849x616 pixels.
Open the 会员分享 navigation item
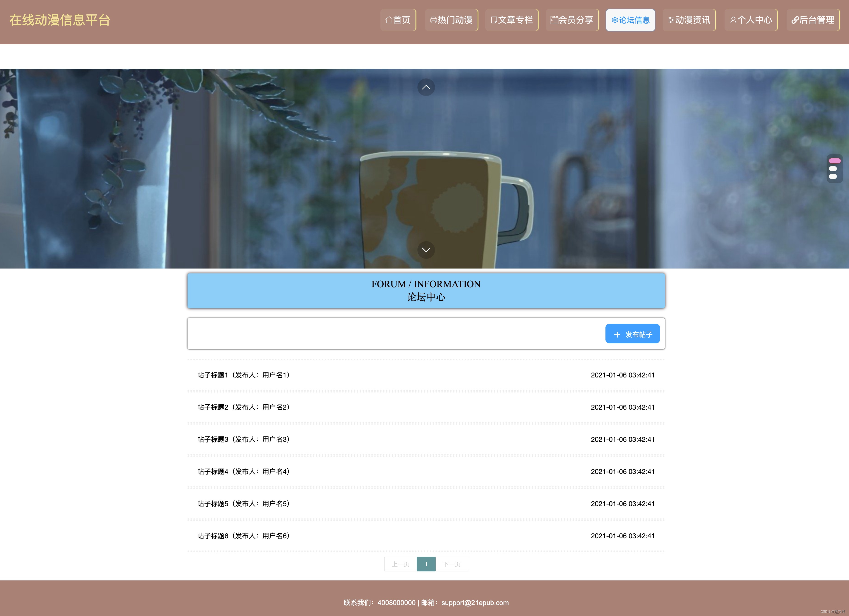pos(572,20)
